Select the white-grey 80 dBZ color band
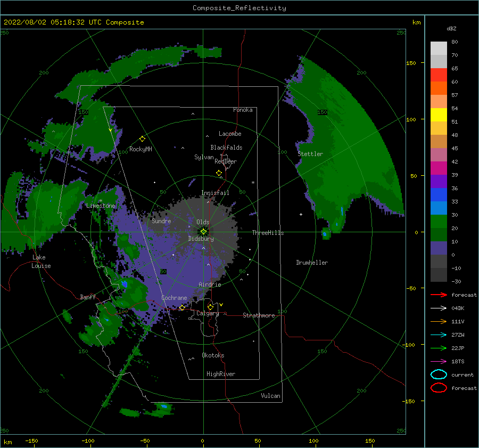The width and height of the screenshot is (479, 448). pos(439,48)
